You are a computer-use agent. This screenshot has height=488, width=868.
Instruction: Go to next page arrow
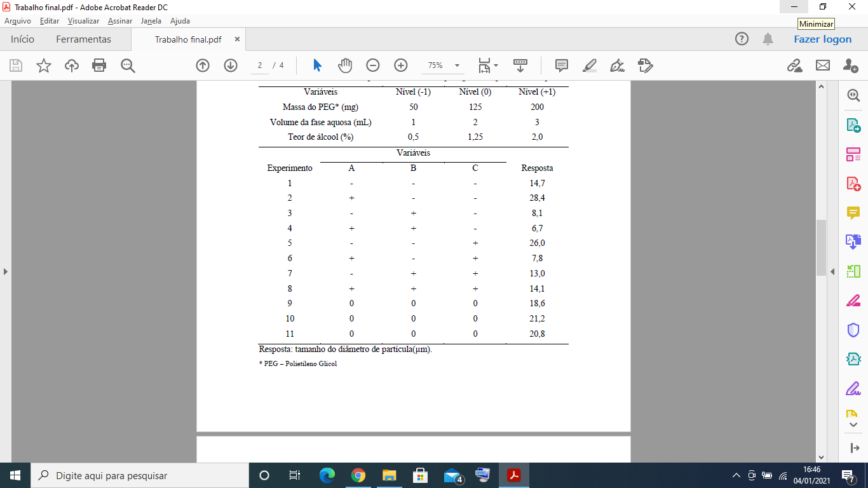coord(231,65)
